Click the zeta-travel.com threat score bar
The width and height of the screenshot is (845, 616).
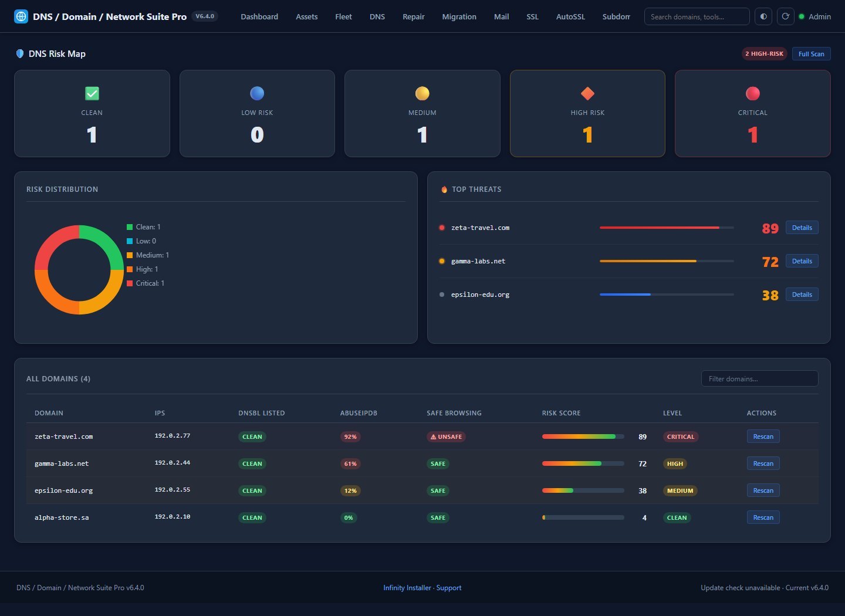tap(667, 228)
